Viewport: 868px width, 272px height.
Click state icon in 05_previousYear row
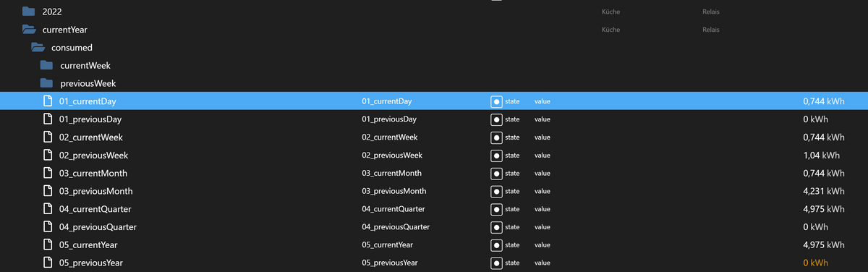pyautogui.click(x=496, y=263)
